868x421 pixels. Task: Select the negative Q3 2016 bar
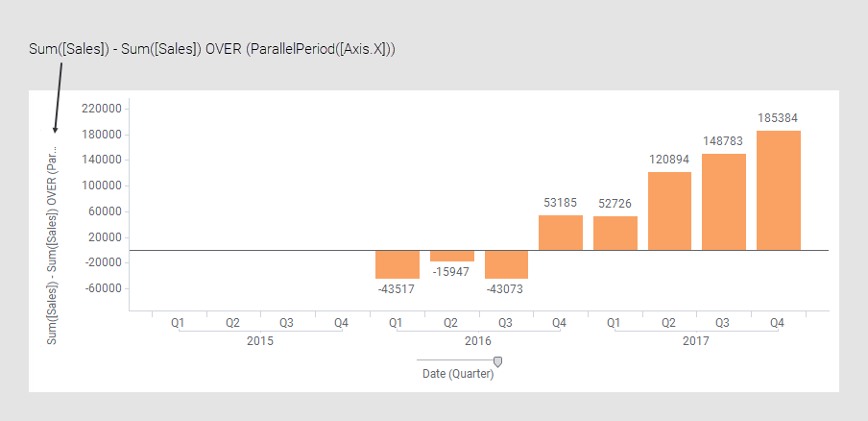pyautogui.click(x=506, y=264)
